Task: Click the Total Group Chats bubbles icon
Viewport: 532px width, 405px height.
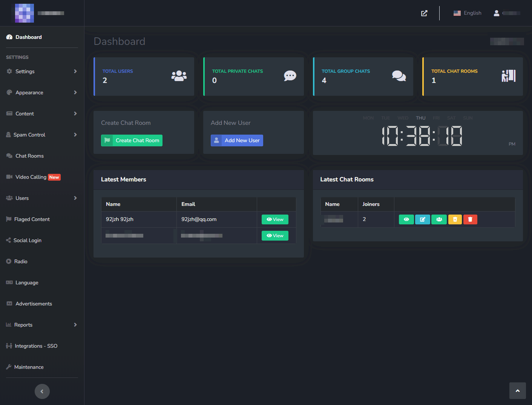Action: click(x=399, y=76)
